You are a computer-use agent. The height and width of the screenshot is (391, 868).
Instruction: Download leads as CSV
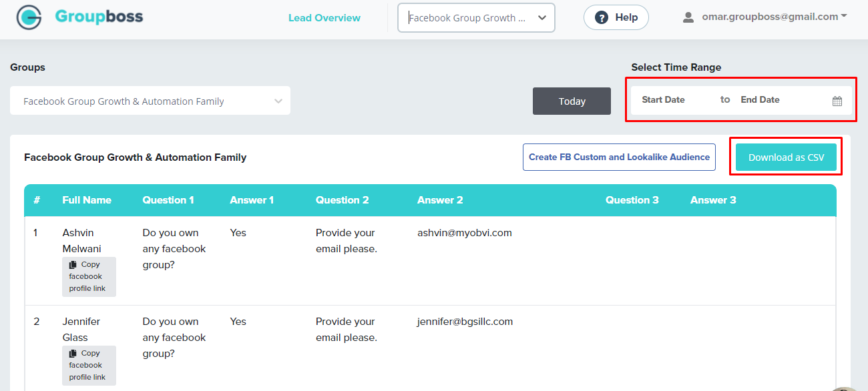click(x=786, y=157)
